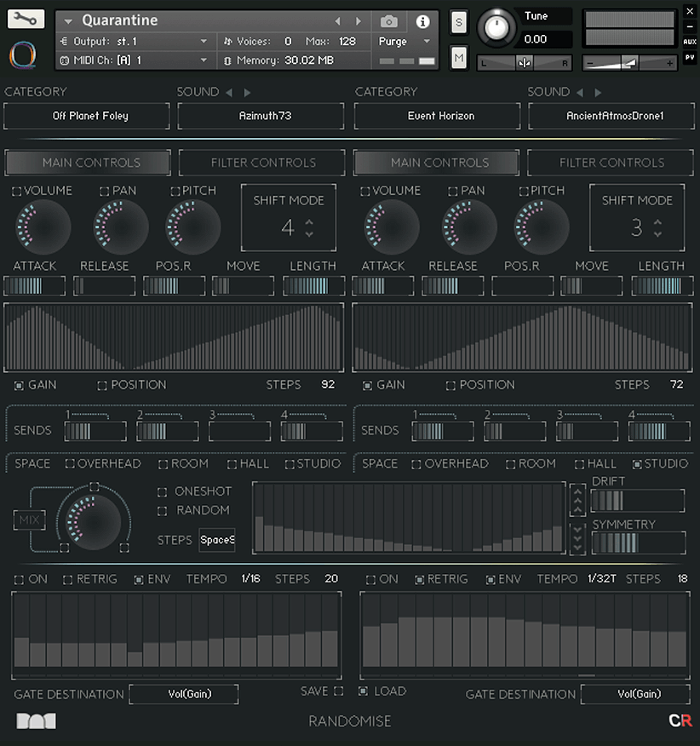Viewport: 700px width, 746px height.
Task: Enable the HALL space on left layer
Action: pos(232,464)
